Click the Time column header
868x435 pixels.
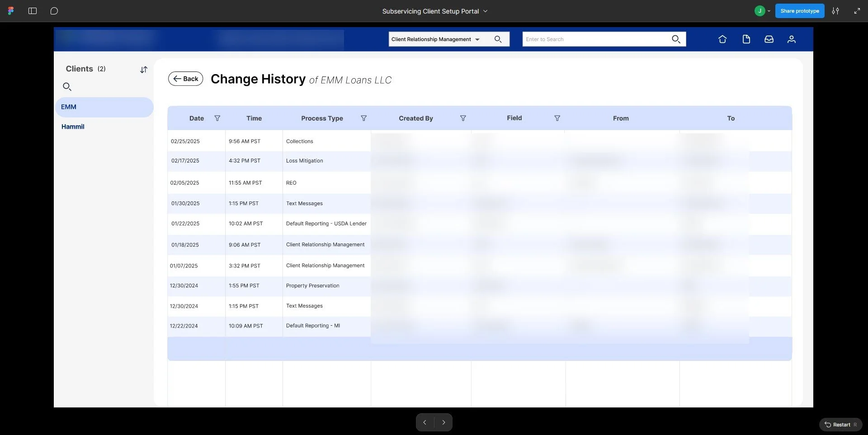click(254, 118)
